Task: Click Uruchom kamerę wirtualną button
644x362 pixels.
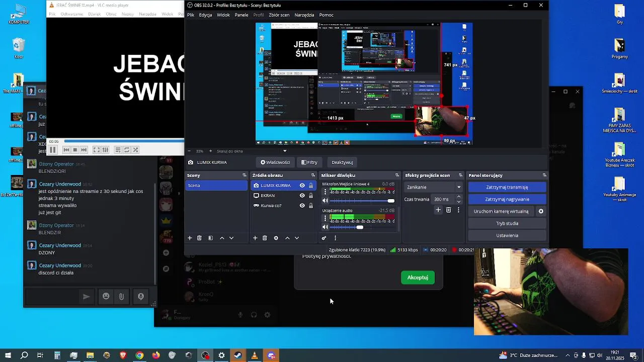Action: pos(501,211)
